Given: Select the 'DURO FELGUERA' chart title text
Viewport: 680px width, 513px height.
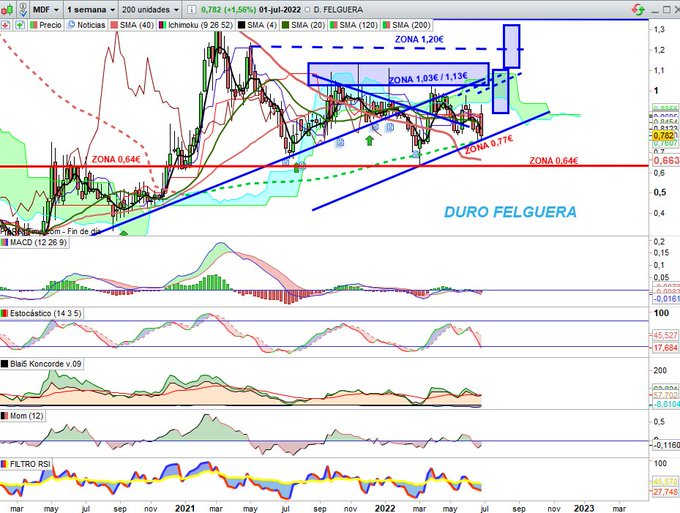Looking at the screenshot, I should pyautogui.click(x=510, y=212).
